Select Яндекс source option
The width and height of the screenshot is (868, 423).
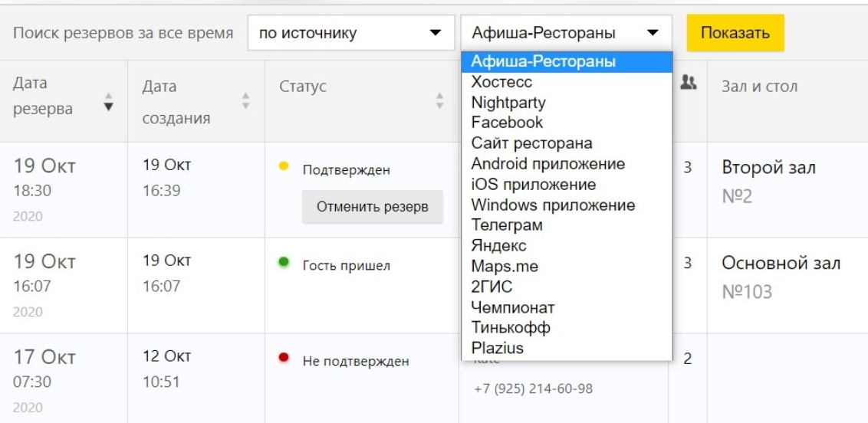tap(498, 246)
